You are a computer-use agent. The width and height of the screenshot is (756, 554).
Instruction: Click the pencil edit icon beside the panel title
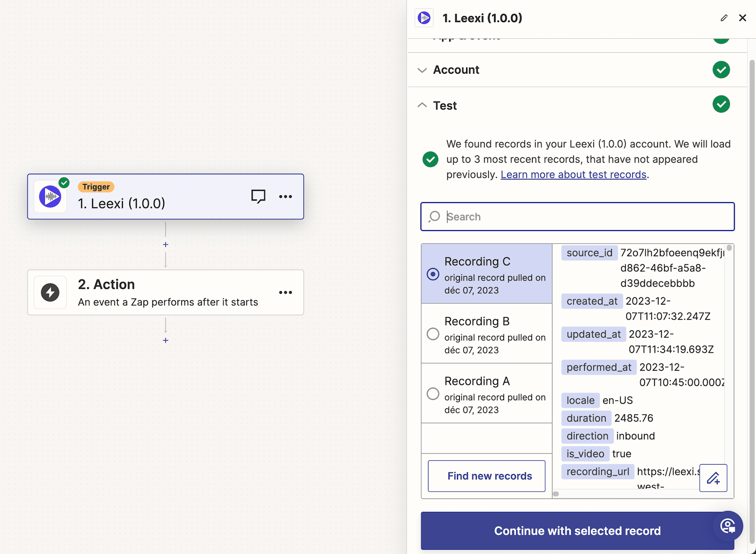(x=724, y=18)
